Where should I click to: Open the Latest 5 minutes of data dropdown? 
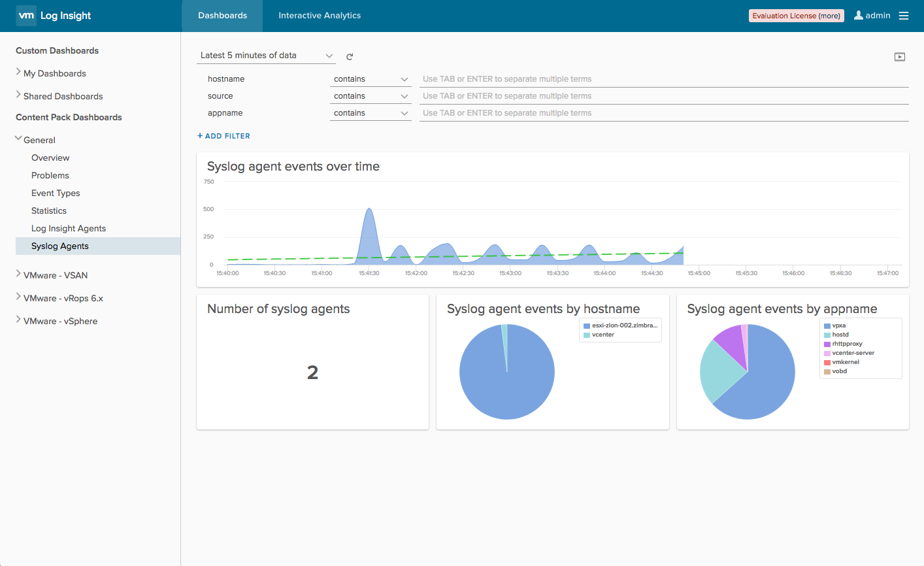(267, 56)
